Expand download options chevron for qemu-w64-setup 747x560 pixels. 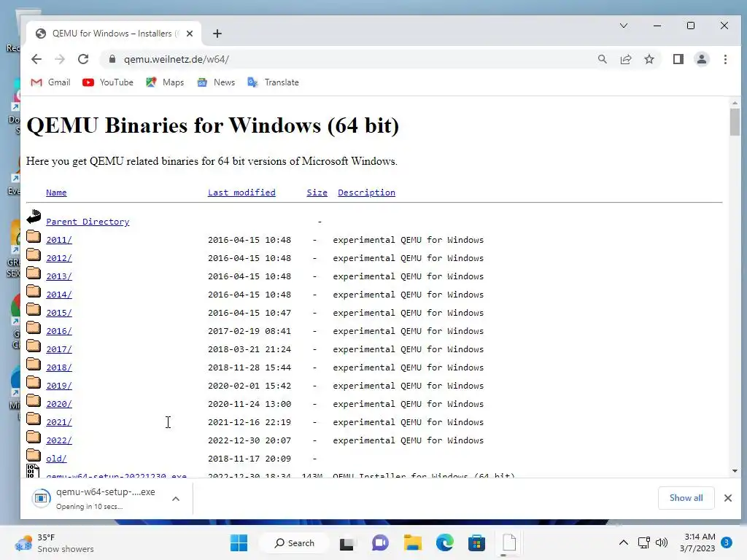click(x=176, y=499)
